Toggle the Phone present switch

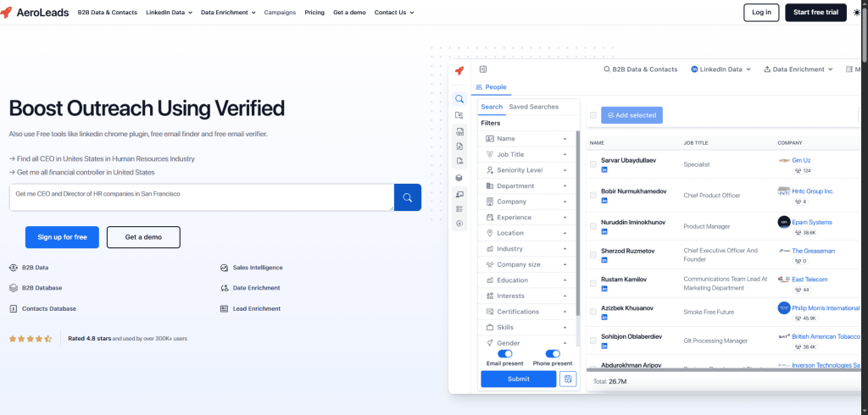tap(553, 353)
